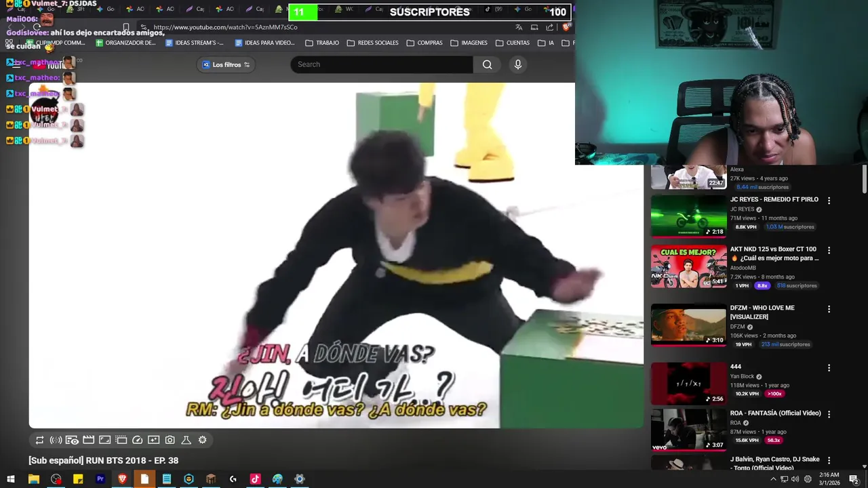Open JC REYES - REMEDIO FT PIRLO thumbnail
Screen dimensions: 868x488
[688, 216]
